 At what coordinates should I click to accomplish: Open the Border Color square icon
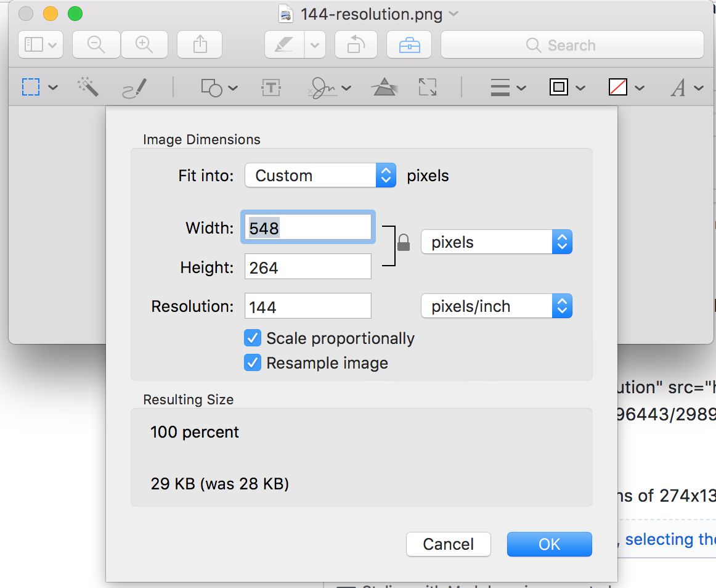[x=559, y=87]
